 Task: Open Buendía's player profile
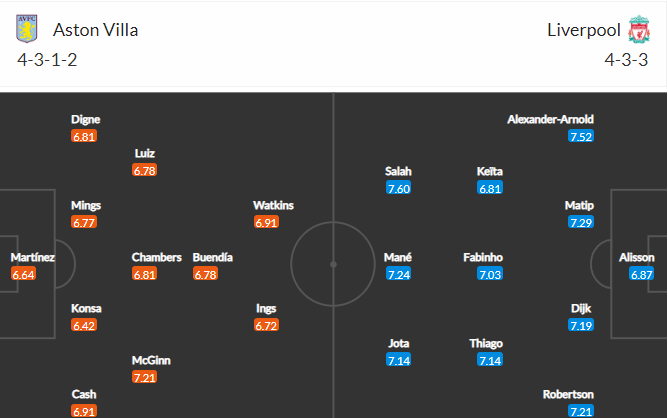point(213,257)
